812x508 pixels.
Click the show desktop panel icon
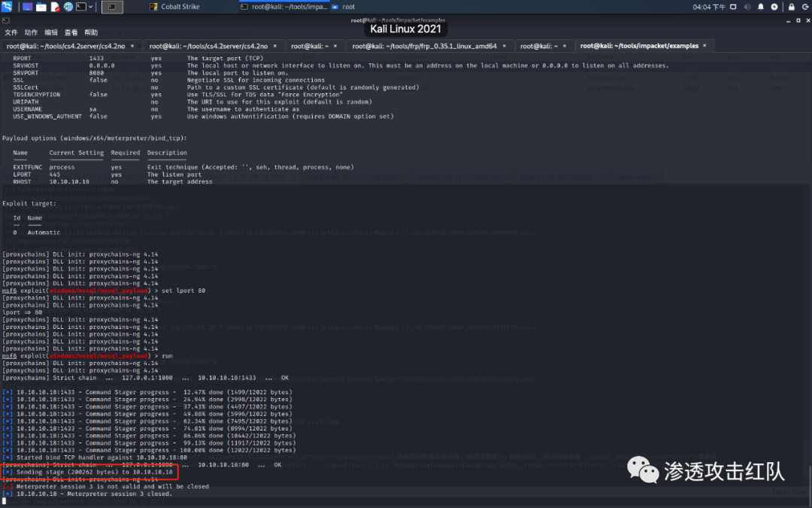coord(28,7)
